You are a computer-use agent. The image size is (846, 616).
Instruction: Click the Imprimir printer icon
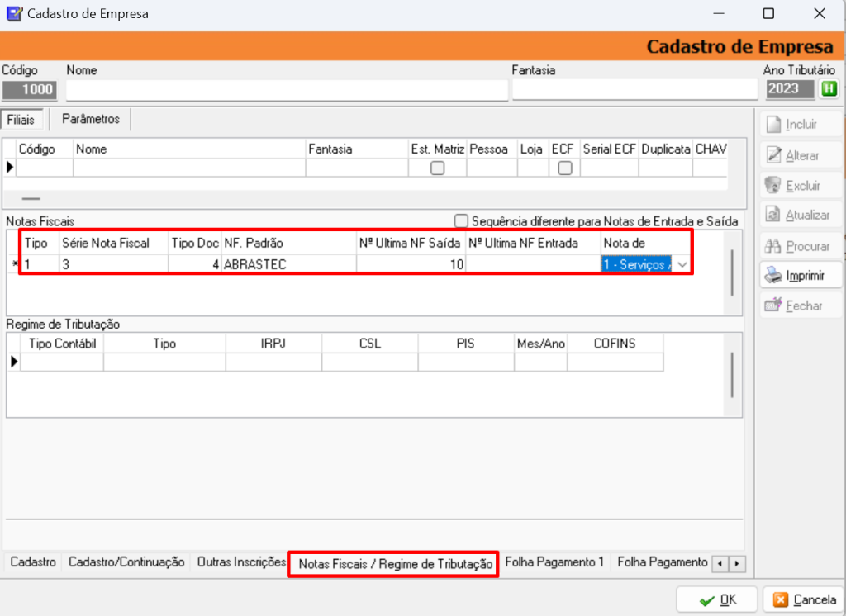pyautogui.click(x=773, y=275)
